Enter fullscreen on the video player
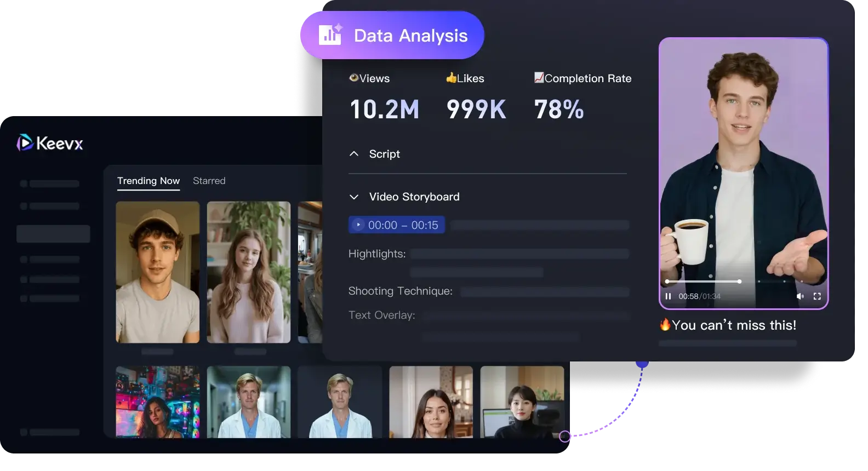 coord(817,296)
